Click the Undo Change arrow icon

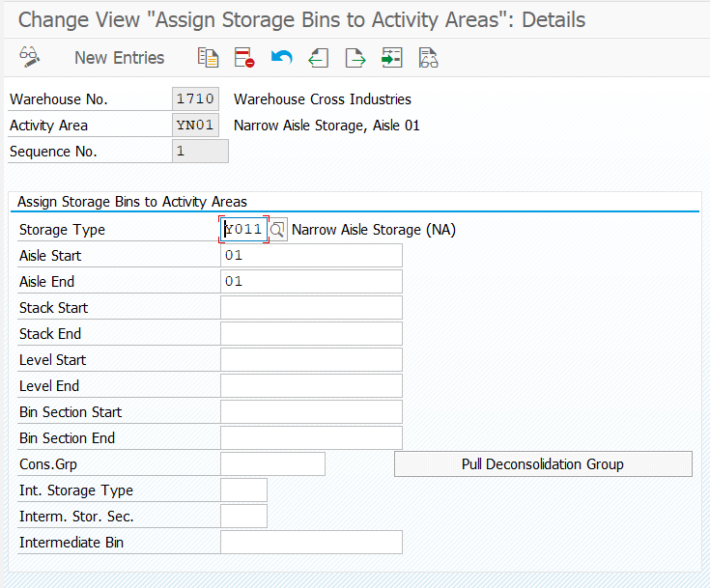pos(281,58)
